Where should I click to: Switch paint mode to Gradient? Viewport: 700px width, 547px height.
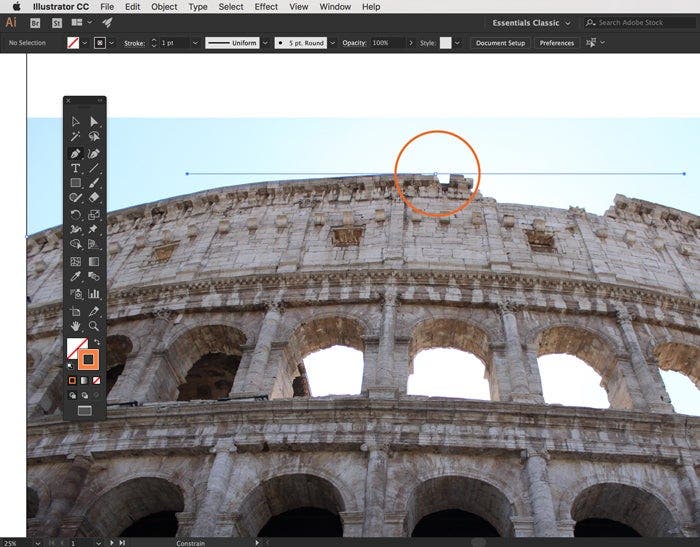coord(85,380)
